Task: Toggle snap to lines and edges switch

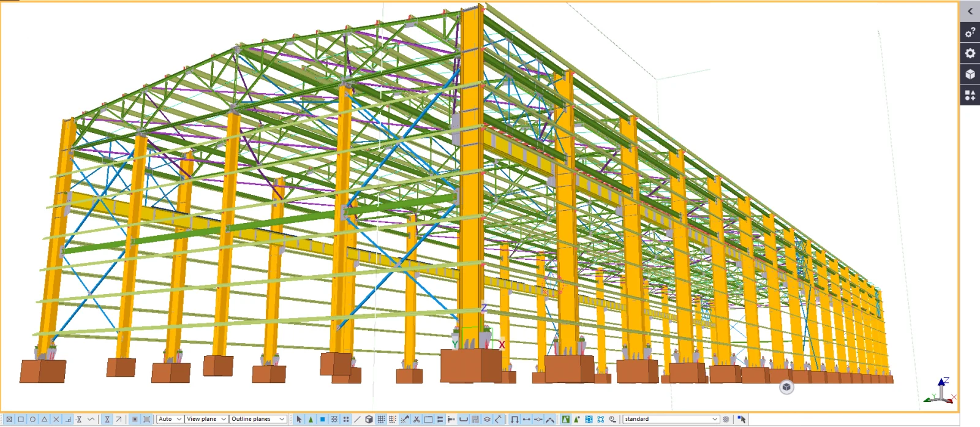Action: click(107, 419)
